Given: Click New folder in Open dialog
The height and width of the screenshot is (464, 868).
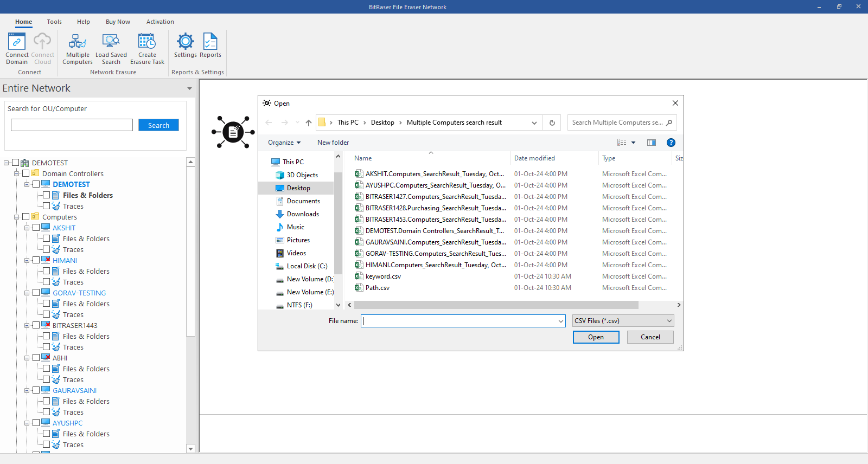Looking at the screenshot, I should [333, 143].
